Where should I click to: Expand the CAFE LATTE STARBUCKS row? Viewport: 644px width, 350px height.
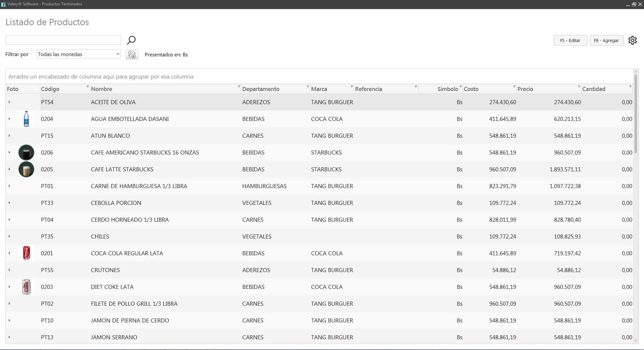[x=9, y=169]
